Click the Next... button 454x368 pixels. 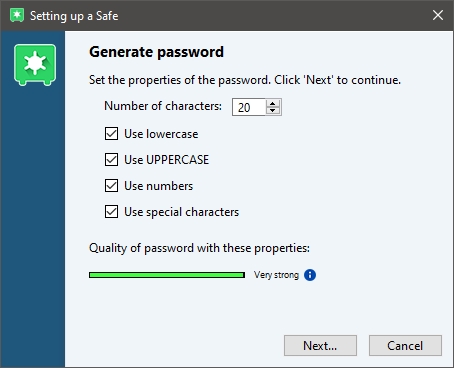(x=320, y=346)
